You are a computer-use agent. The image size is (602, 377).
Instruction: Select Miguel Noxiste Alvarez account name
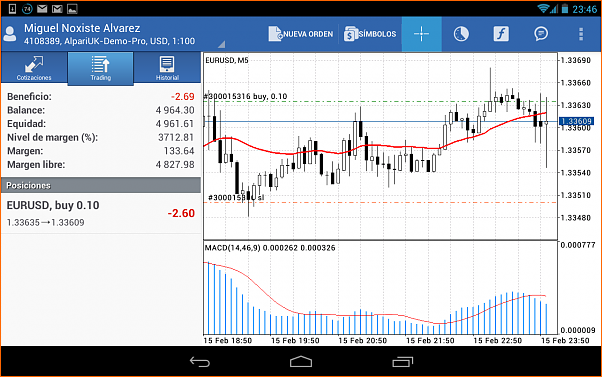(x=82, y=28)
